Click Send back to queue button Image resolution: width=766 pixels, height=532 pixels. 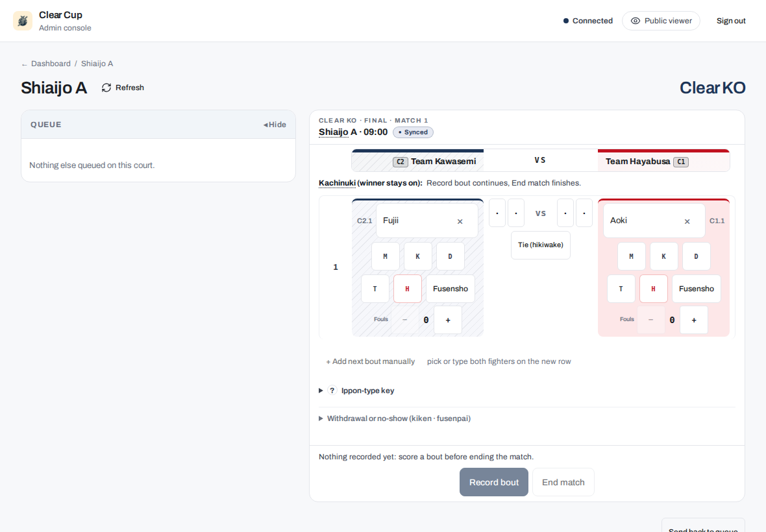[x=703, y=528]
